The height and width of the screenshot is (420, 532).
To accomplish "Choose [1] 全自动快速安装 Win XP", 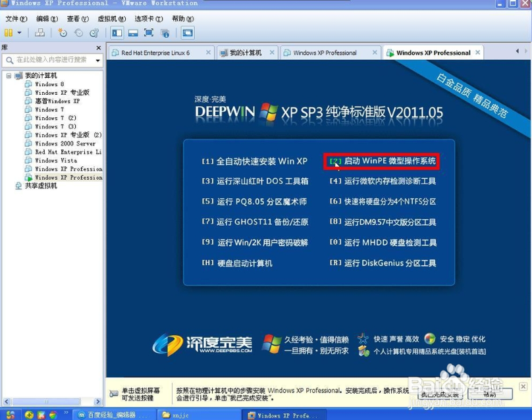I will coord(254,161).
